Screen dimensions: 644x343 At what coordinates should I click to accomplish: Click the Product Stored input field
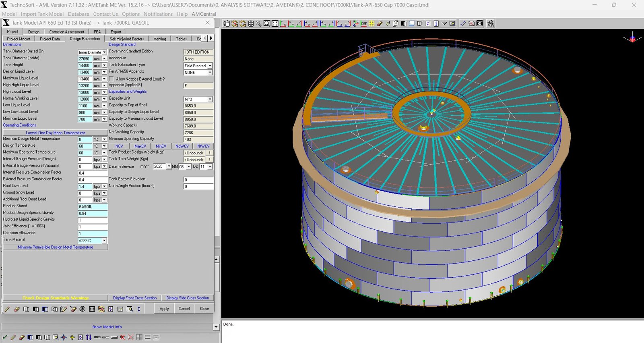click(93, 207)
